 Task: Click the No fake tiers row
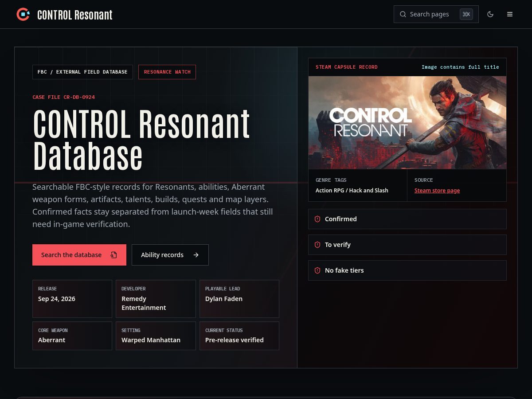(407, 270)
